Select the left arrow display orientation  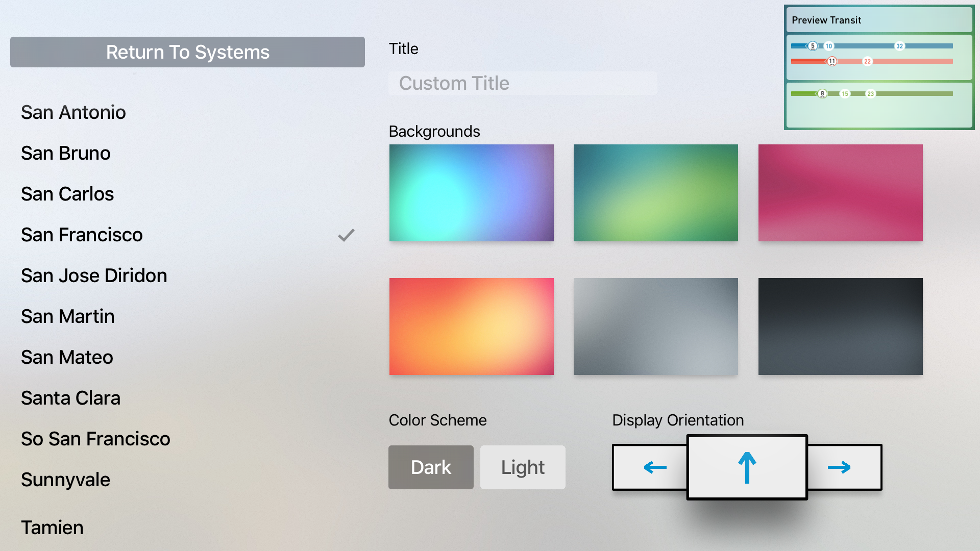click(x=650, y=467)
